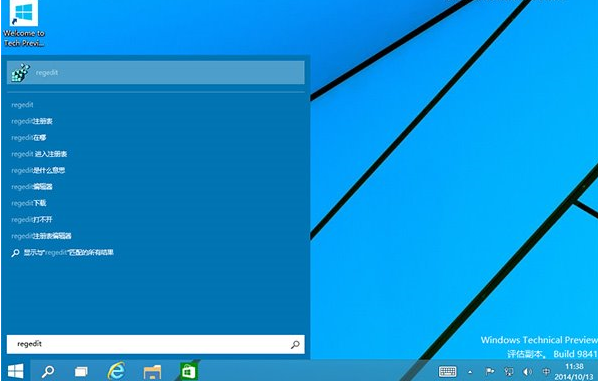Click the Start button on taskbar
Screen dimensions: 598x381
[x=15, y=371]
